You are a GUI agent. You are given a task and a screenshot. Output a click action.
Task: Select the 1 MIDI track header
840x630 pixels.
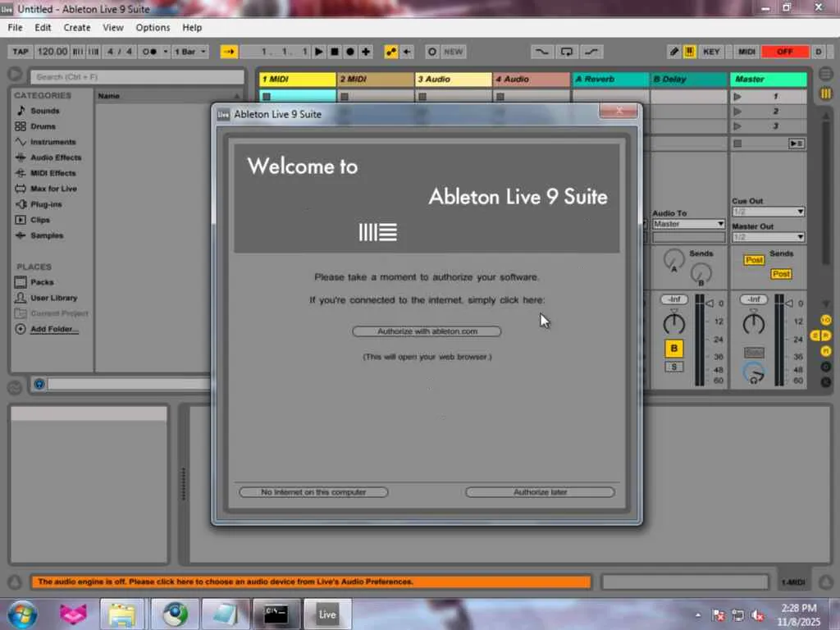(x=297, y=80)
